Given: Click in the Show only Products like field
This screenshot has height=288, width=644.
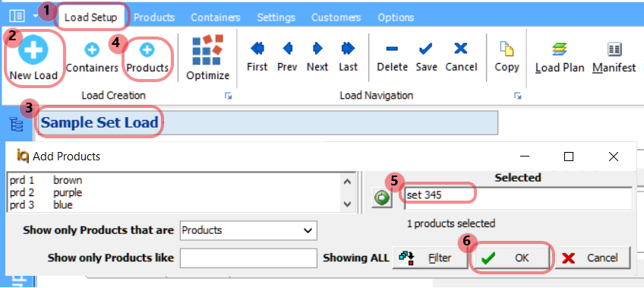Looking at the screenshot, I should (248, 258).
